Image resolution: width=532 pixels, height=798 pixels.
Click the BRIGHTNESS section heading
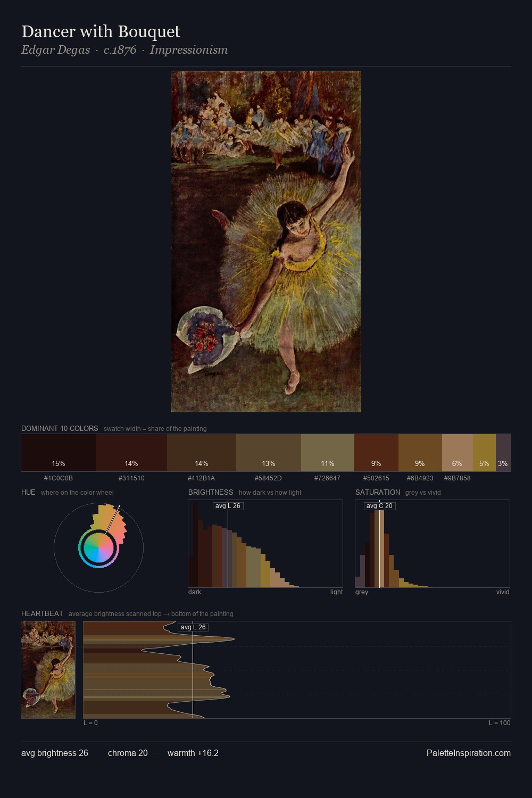pos(211,492)
